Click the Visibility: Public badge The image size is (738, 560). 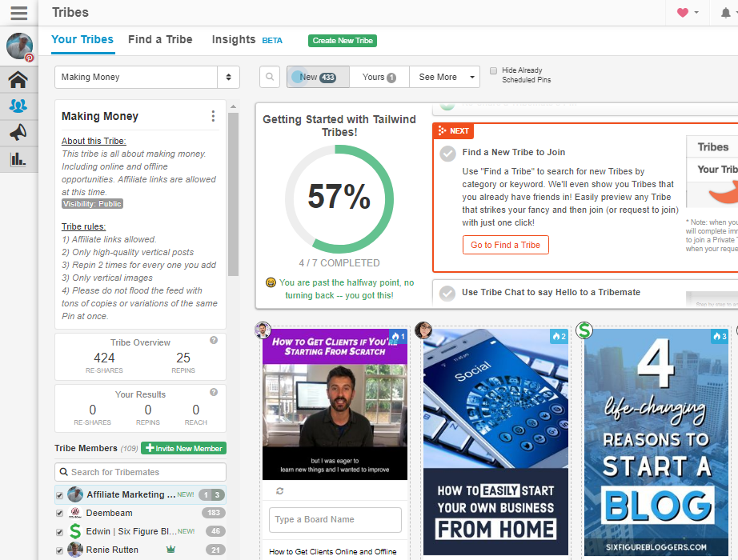[x=92, y=204]
